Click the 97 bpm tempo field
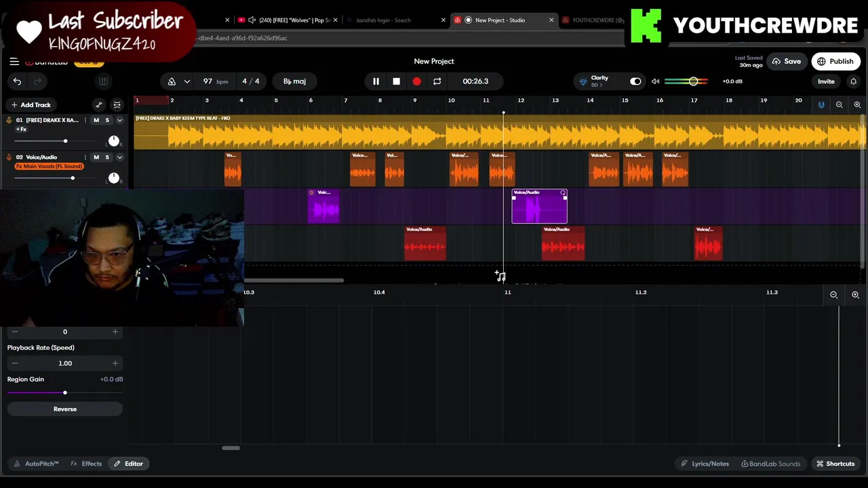The image size is (868, 488). click(215, 81)
